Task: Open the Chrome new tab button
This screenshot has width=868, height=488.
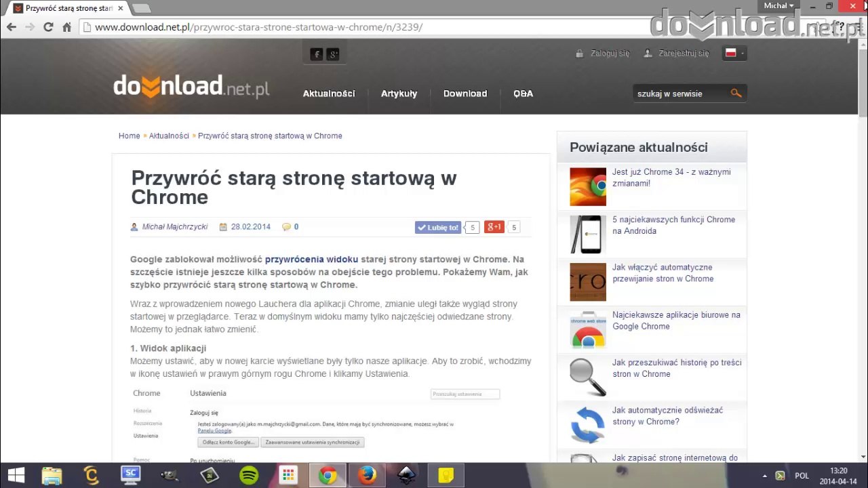Action: click(140, 8)
